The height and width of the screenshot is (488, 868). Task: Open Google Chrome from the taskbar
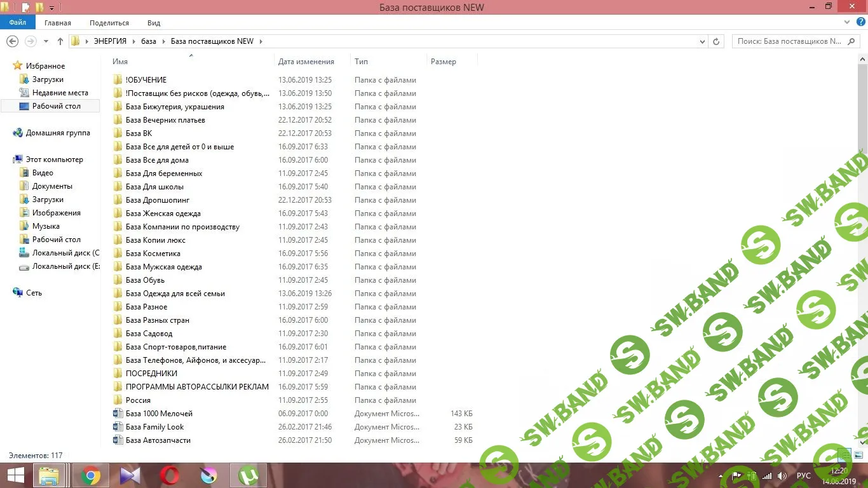91,475
